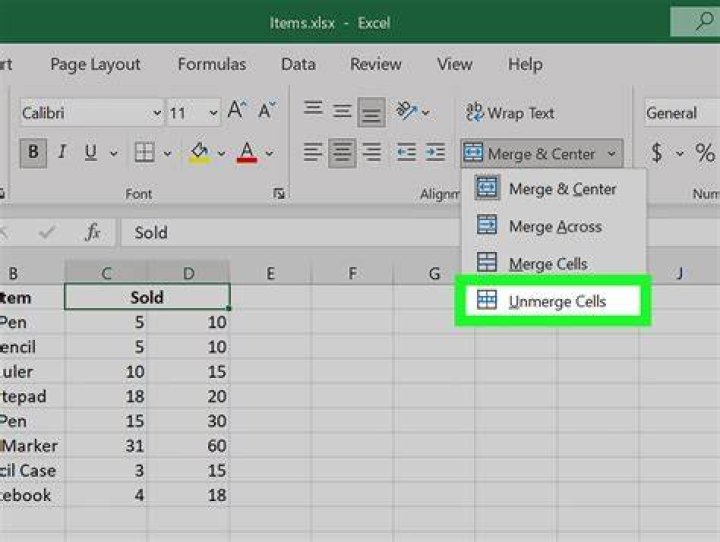Open borders dropdown arrow
The height and width of the screenshot is (542, 720).
click(x=168, y=153)
